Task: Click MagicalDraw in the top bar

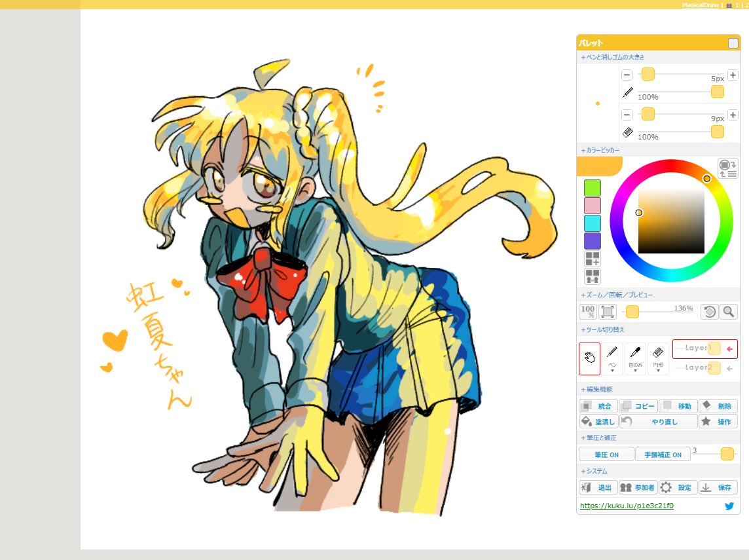Action: tap(699, 4)
